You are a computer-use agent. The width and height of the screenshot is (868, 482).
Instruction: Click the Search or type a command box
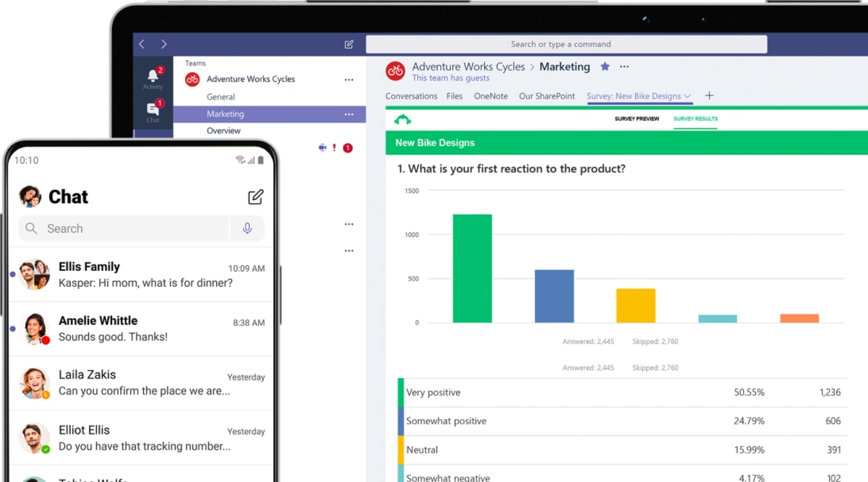(x=566, y=44)
